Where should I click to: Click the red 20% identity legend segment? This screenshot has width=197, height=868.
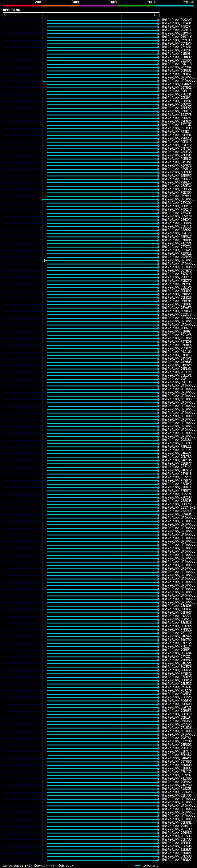22,6
